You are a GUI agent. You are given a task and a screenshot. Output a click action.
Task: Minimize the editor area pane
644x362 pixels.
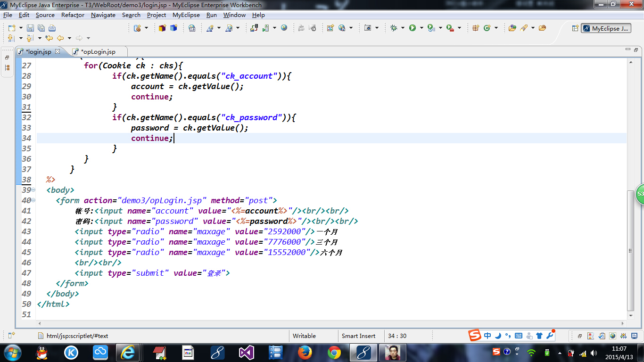point(627,49)
